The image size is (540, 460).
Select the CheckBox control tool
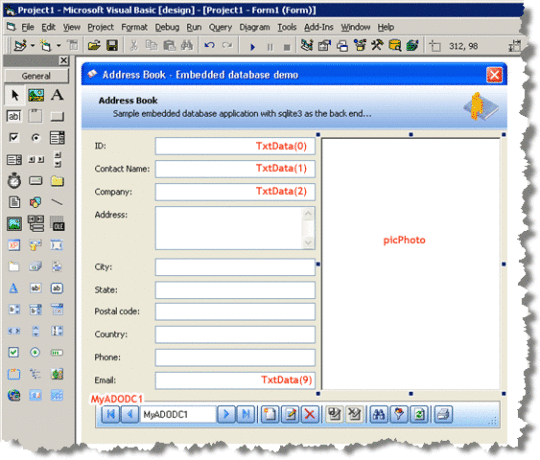pos(14,138)
